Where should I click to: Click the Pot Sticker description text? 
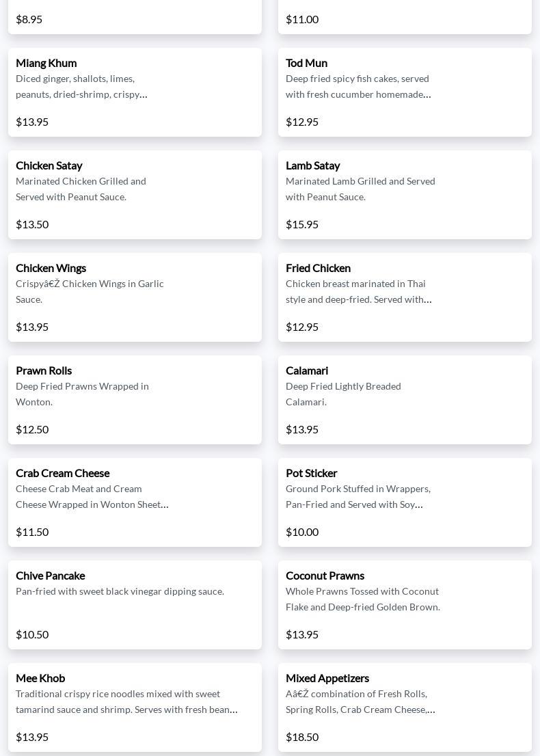pos(358,497)
